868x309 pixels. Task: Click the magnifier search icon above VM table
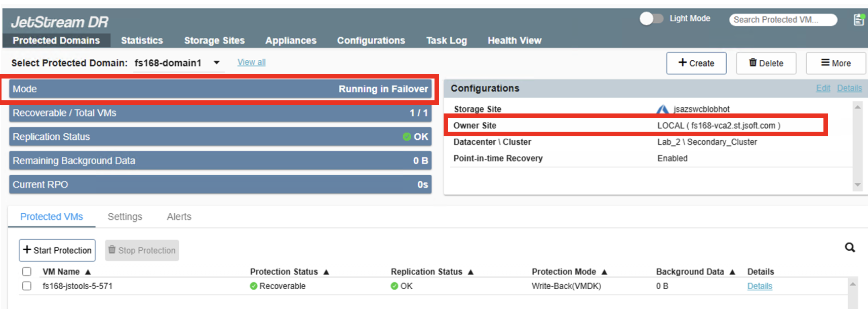(x=850, y=247)
